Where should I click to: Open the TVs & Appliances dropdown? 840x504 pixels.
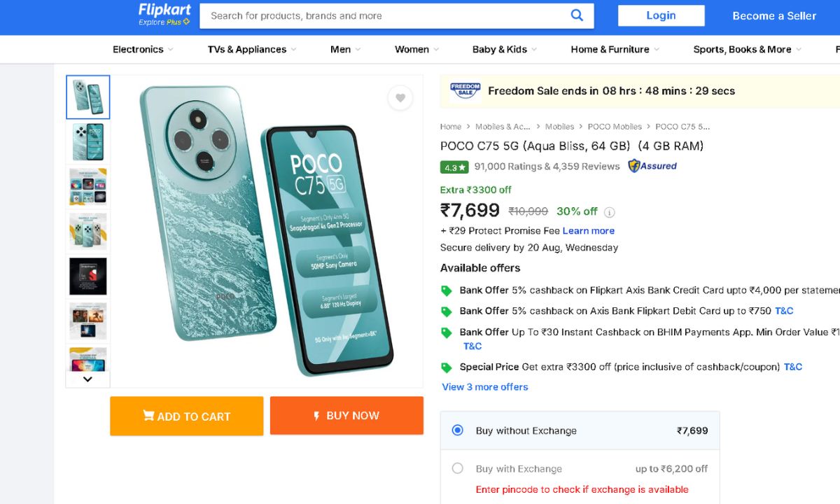251,49
